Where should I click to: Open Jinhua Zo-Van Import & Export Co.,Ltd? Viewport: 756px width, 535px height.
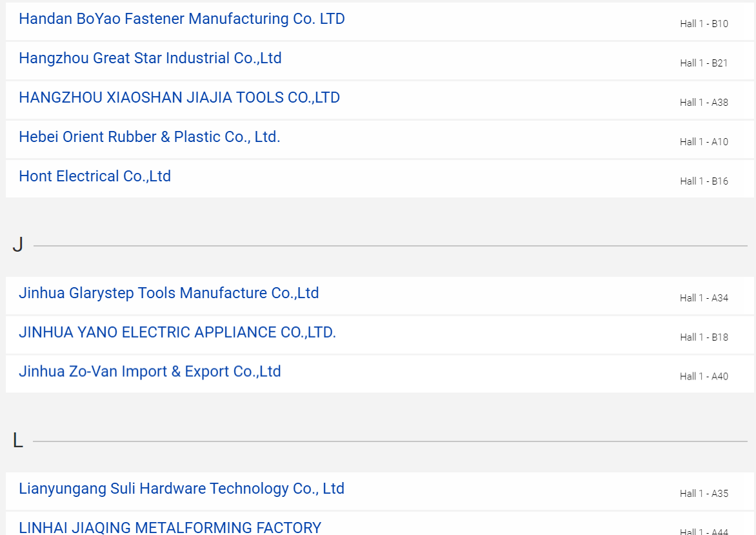tap(150, 372)
